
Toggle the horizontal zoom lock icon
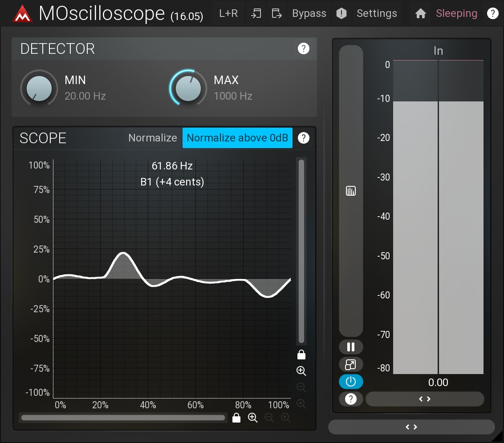pos(236,418)
